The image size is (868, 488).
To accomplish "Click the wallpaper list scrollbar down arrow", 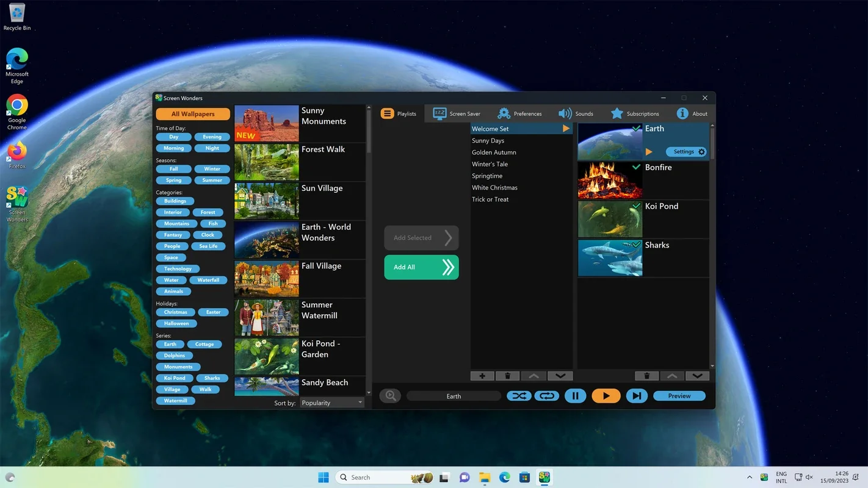I will click(368, 392).
